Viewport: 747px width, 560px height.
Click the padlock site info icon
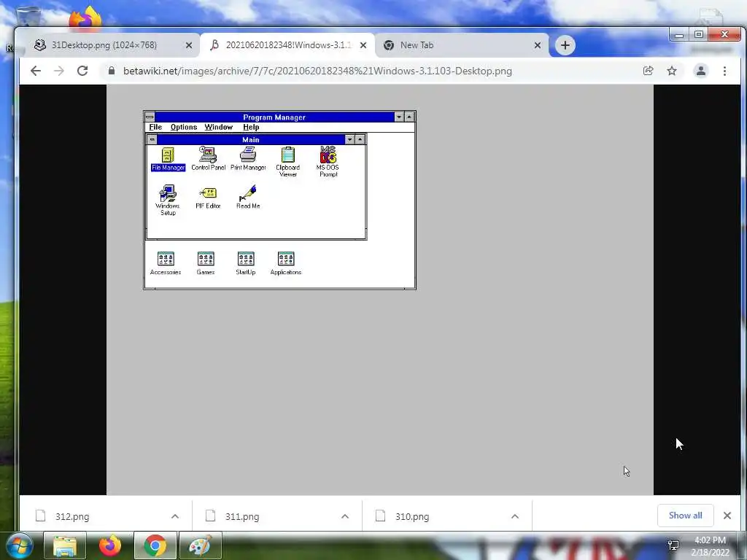click(112, 71)
